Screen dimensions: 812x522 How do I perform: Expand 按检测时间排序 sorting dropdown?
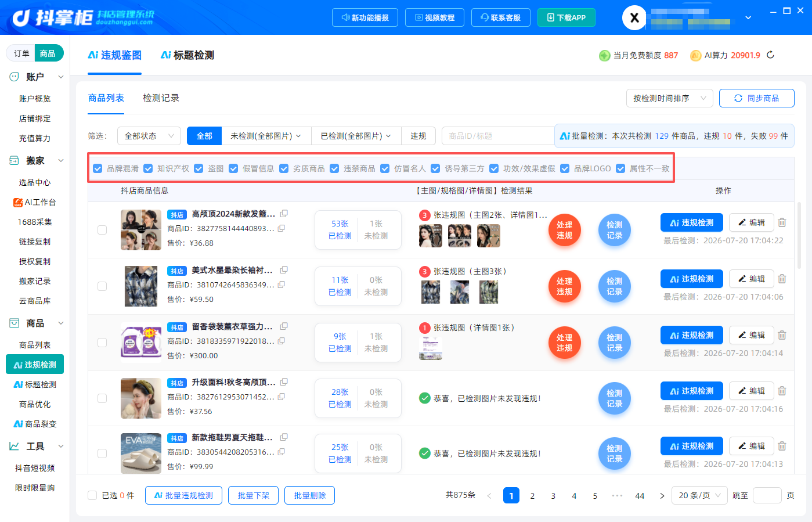[x=669, y=98]
